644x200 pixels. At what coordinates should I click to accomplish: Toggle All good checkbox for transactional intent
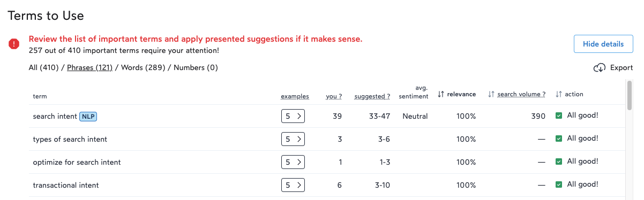[x=559, y=184]
